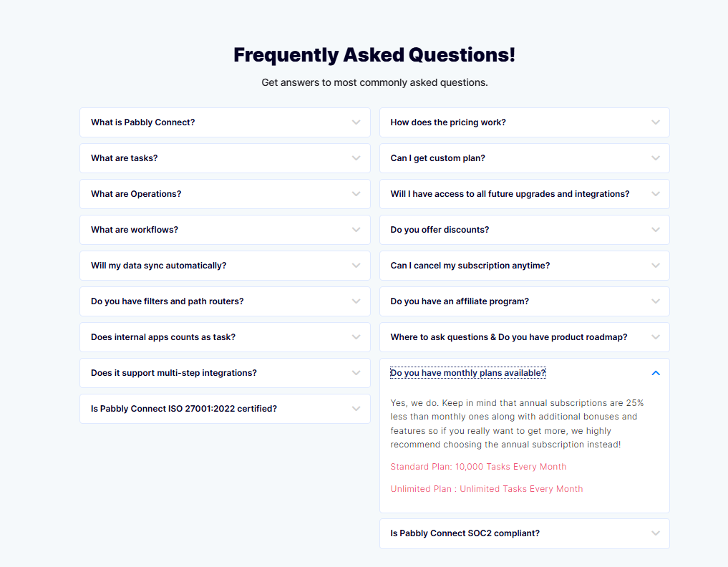Click chevron for filters and path routers
The image size is (728, 567).
point(356,301)
